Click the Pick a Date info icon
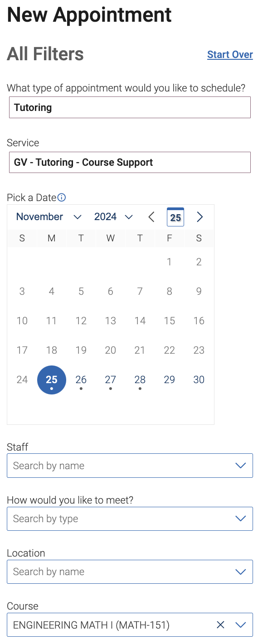Viewport: 263px width, 644px height. [62, 197]
